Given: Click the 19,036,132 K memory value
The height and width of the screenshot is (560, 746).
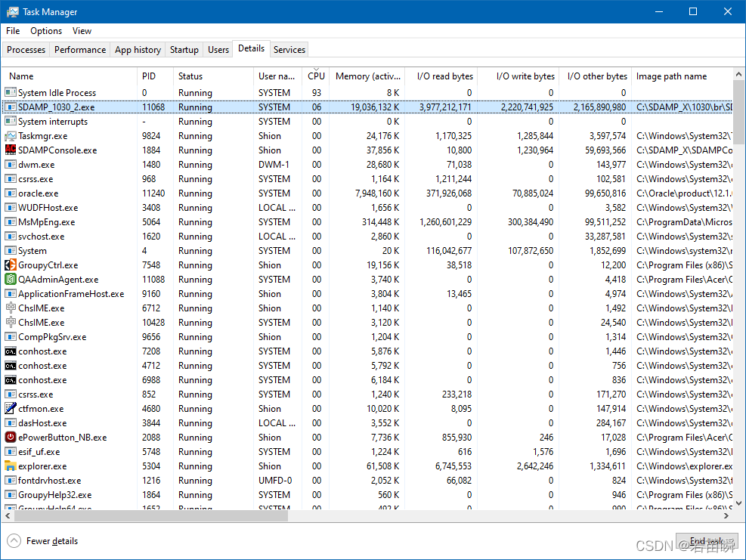Looking at the screenshot, I should coord(375,107).
